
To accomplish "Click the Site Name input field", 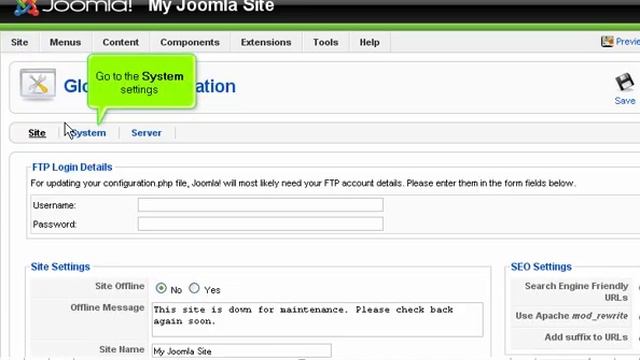I will click(242, 351).
